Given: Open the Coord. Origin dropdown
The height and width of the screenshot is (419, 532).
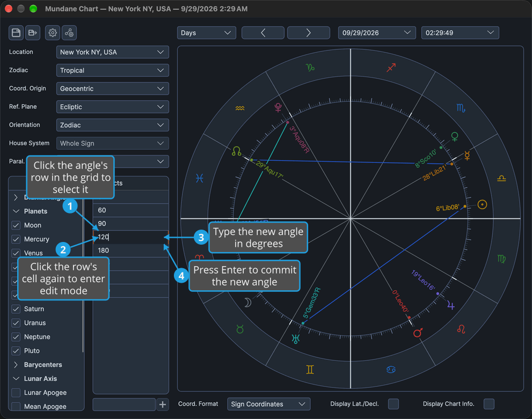Looking at the screenshot, I should [112, 89].
